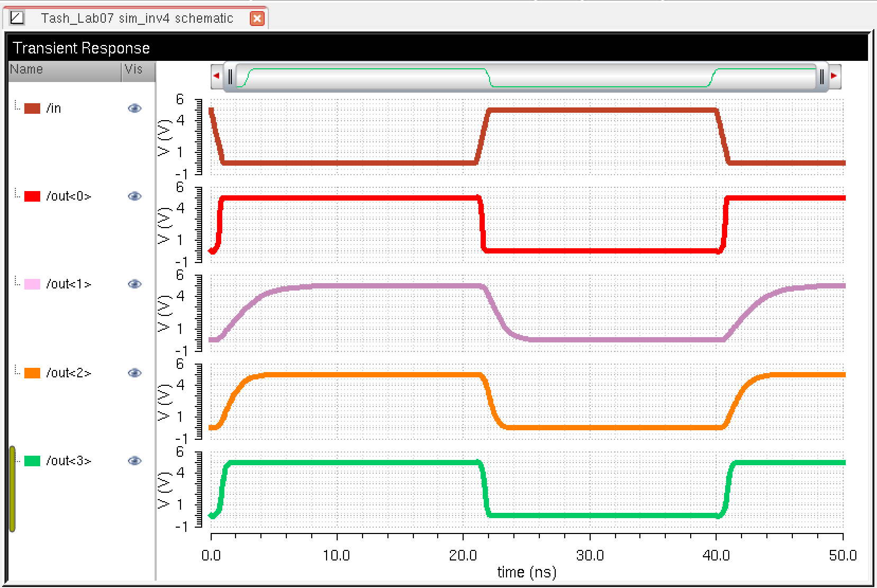Click the /in signal color swatch
The width and height of the screenshot is (877, 588).
coord(32,108)
